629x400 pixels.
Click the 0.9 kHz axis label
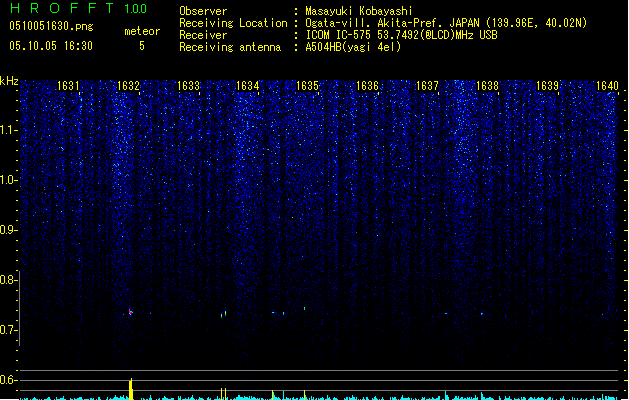9,230
